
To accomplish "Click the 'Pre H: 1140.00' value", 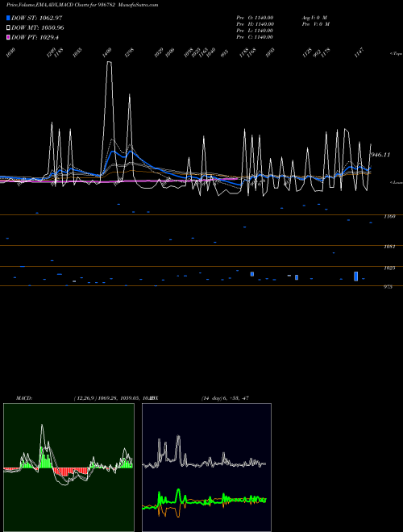I will tap(255, 24).
